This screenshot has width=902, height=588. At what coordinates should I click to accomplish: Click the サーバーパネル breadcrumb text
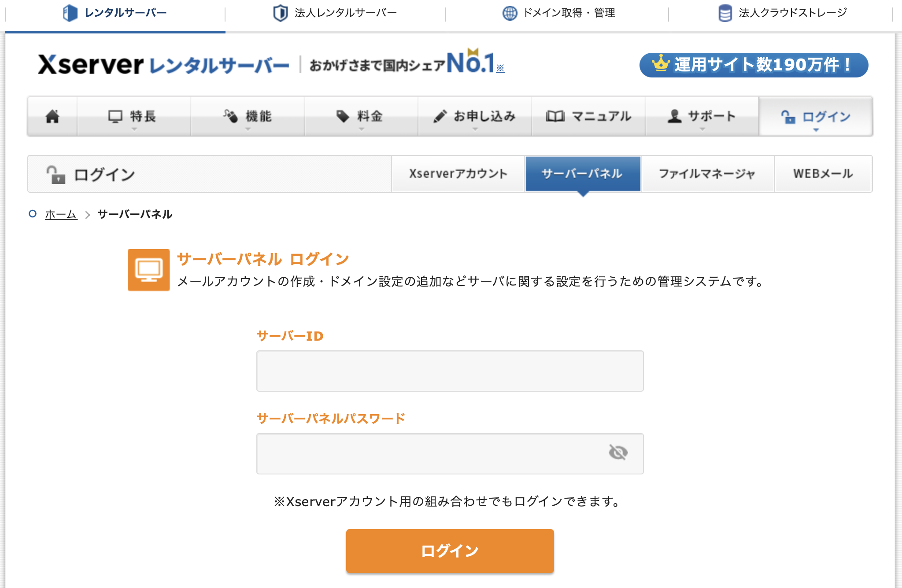(x=135, y=214)
